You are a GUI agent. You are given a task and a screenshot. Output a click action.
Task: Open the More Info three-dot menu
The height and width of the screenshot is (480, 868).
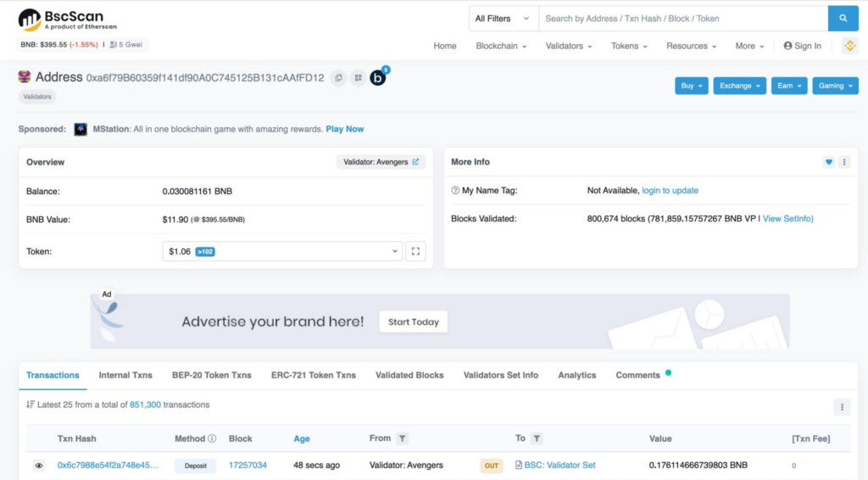pos(844,162)
